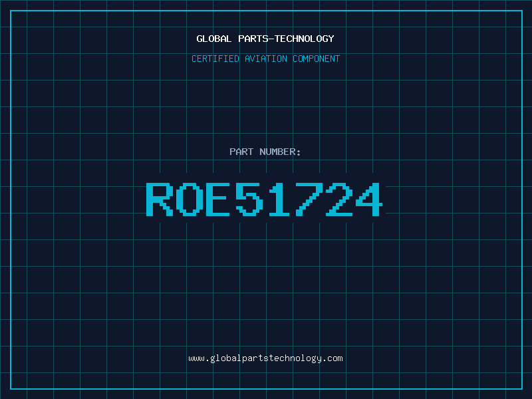Open the www.globalpartstechnology.com link
The height and width of the screenshot is (399, 532).
[265, 358]
